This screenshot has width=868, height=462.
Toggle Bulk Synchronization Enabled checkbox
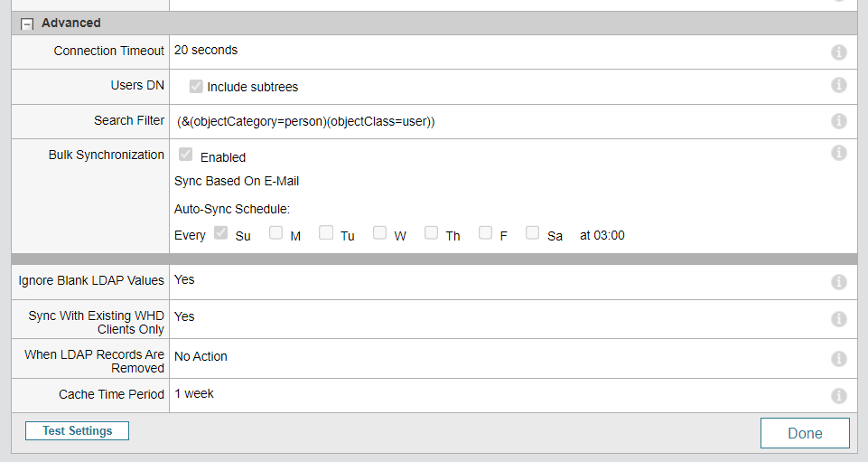click(186, 156)
